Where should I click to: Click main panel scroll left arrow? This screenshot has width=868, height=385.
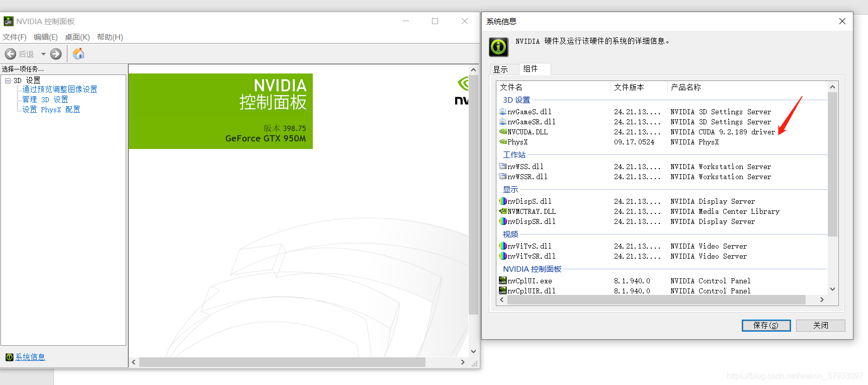134,362
